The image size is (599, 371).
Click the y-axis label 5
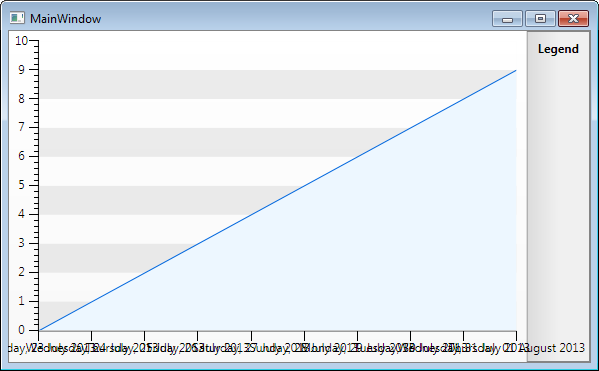(21, 185)
